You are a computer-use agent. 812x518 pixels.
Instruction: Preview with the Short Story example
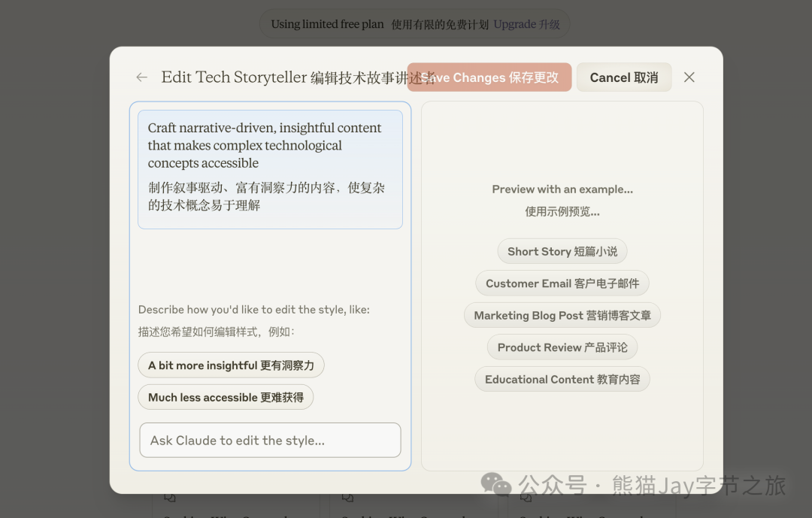[562, 251]
